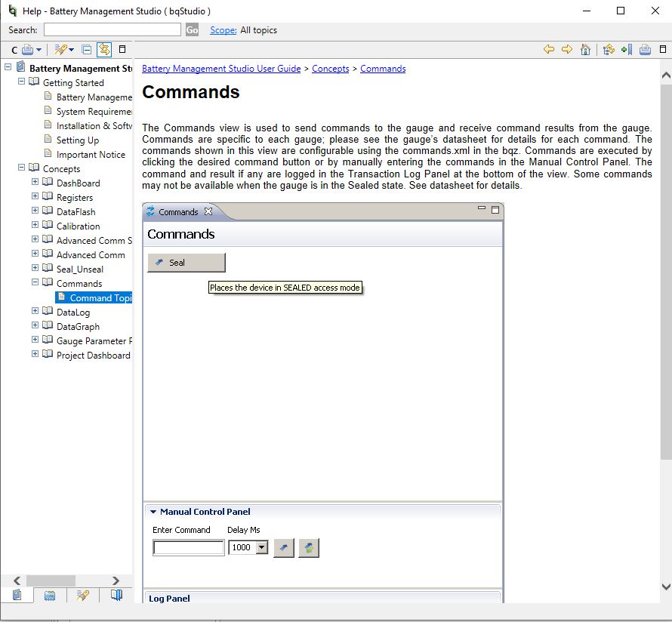Select the Setting Up topic

tap(78, 140)
